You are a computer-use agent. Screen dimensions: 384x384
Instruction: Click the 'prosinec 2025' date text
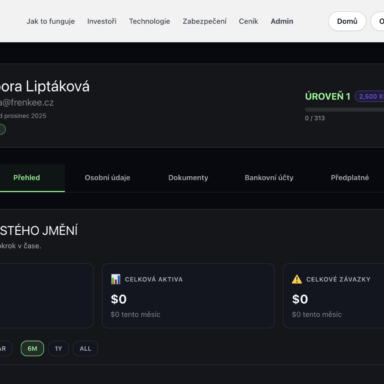point(25,116)
